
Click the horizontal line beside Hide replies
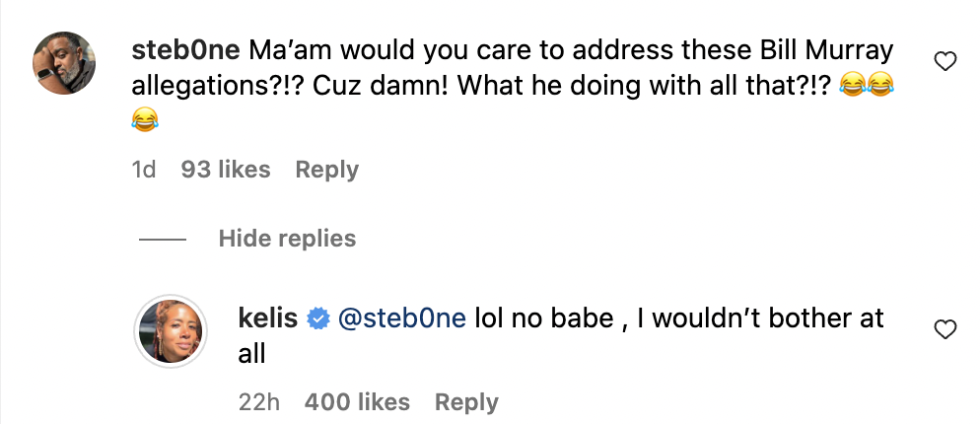163,239
